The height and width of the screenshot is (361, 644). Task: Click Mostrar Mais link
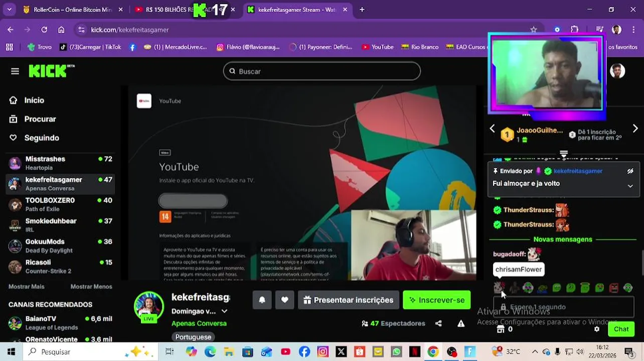26,287
